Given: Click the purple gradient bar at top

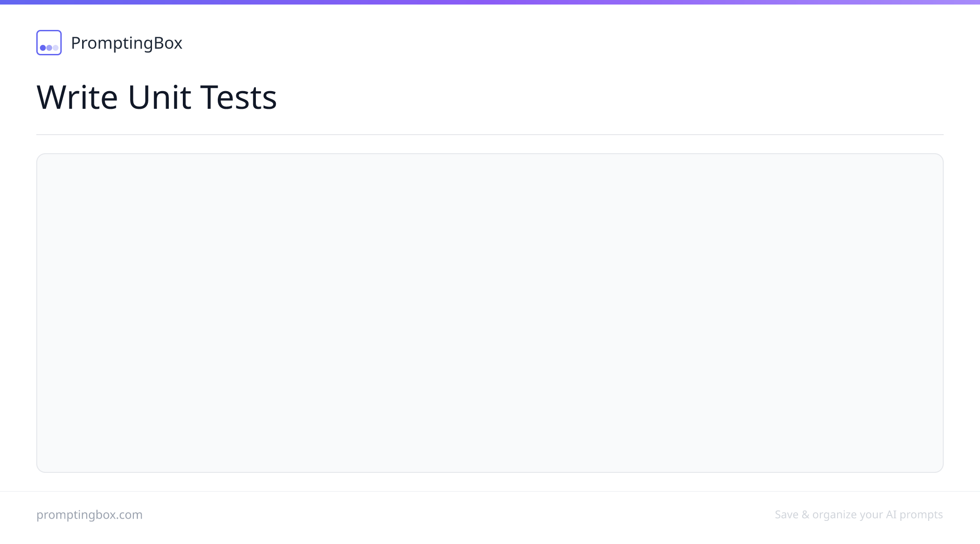Looking at the screenshot, I should (x=490, y=2).
